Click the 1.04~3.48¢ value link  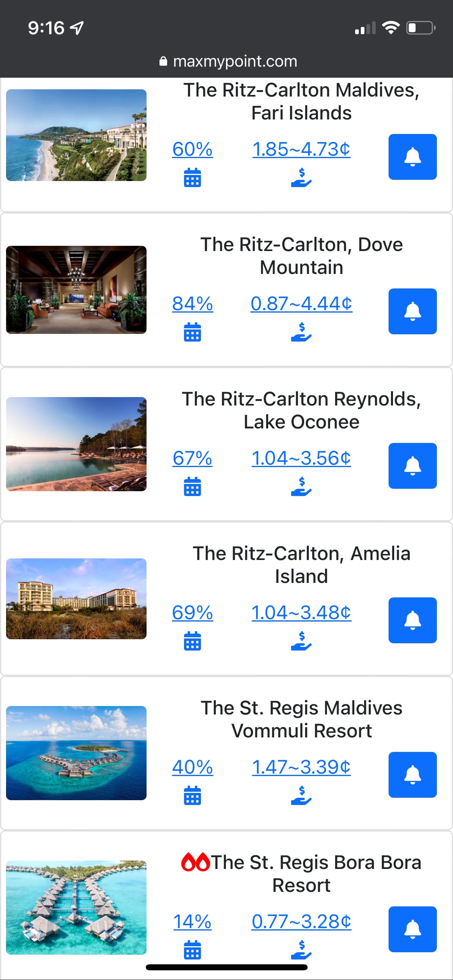coord(301,613)
